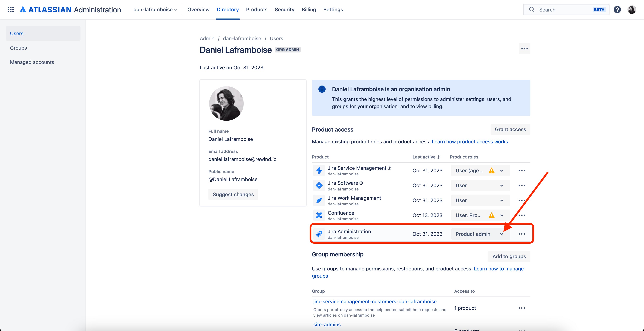Image resolution: width=644 pixels, height=331 pixels.
Task: Click warning icon in Confluence role
Action: 491,215
